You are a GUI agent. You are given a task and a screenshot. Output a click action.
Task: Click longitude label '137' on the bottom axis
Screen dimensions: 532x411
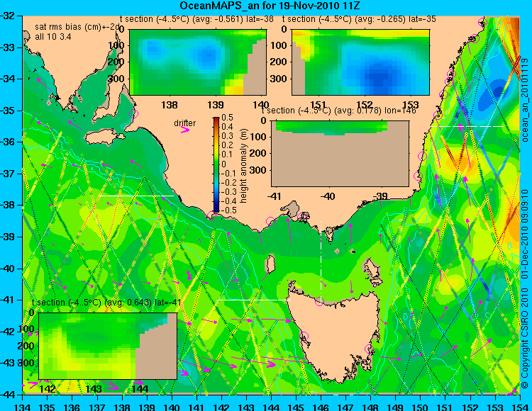(x=97, y=407)
